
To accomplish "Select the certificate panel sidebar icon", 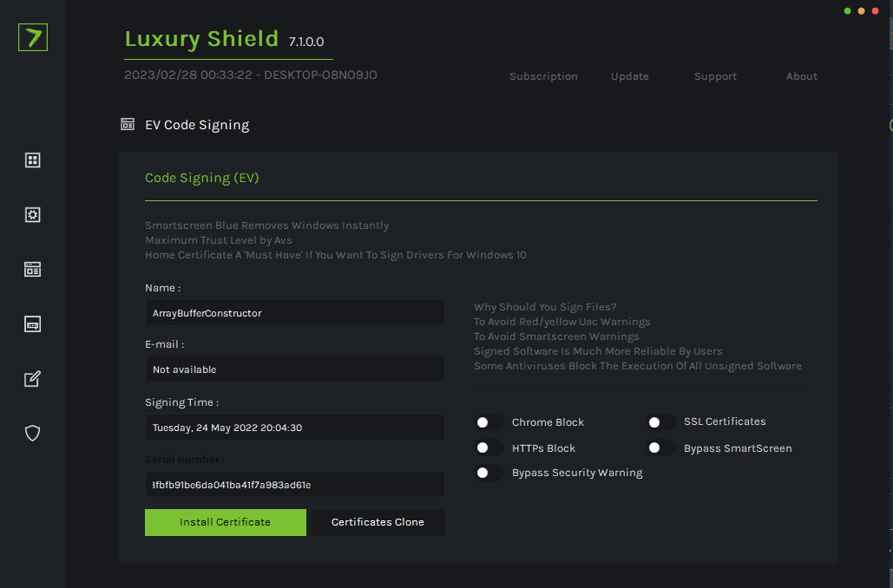I will pyautogui.click(x=32, y=269).
